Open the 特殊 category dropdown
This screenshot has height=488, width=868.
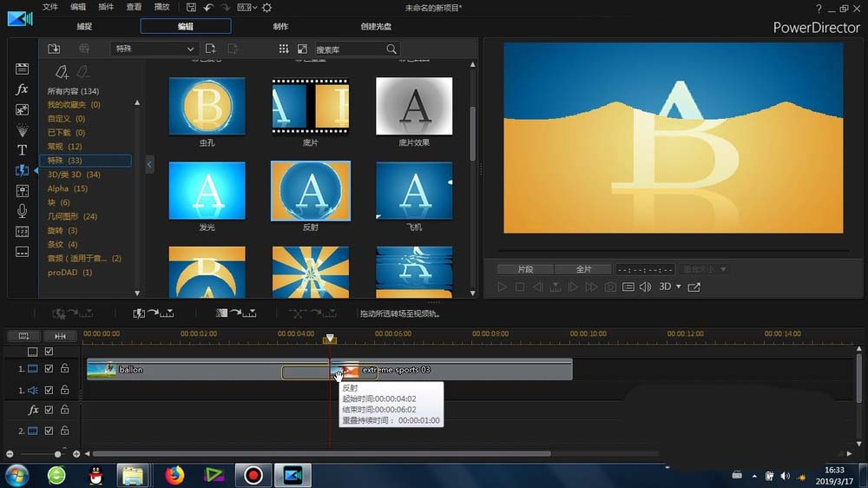point(155,49)
